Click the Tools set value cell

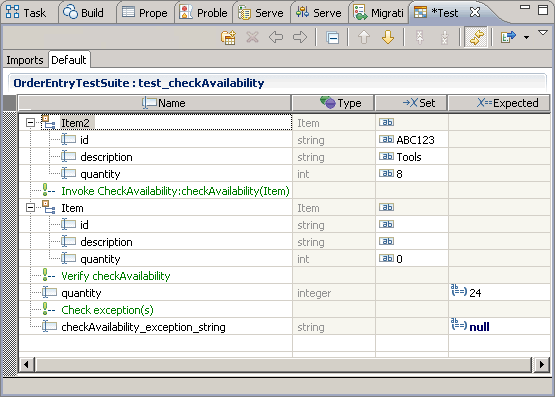coord(411,157)
